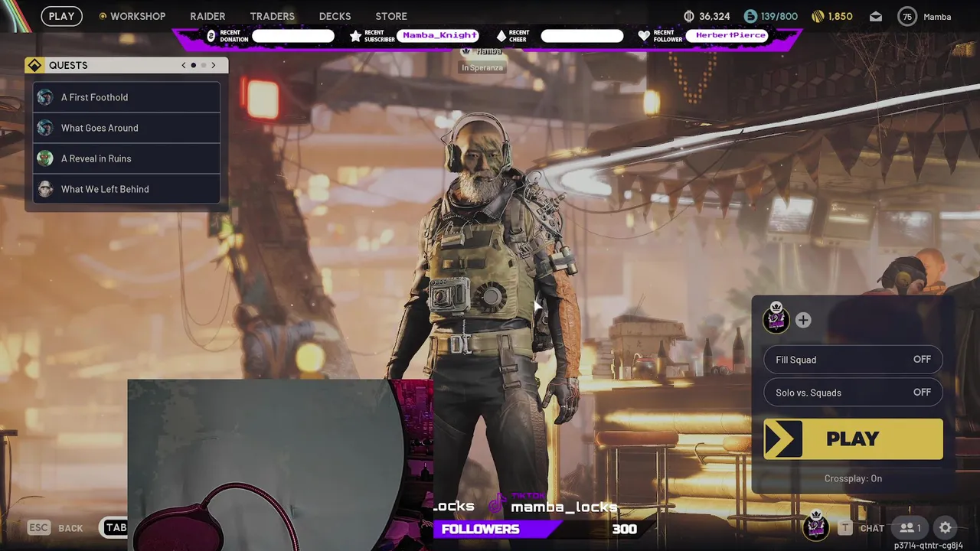Click the player avatar icon near chat
This screenshot has width=980, height=551.
tap(816, 526)
